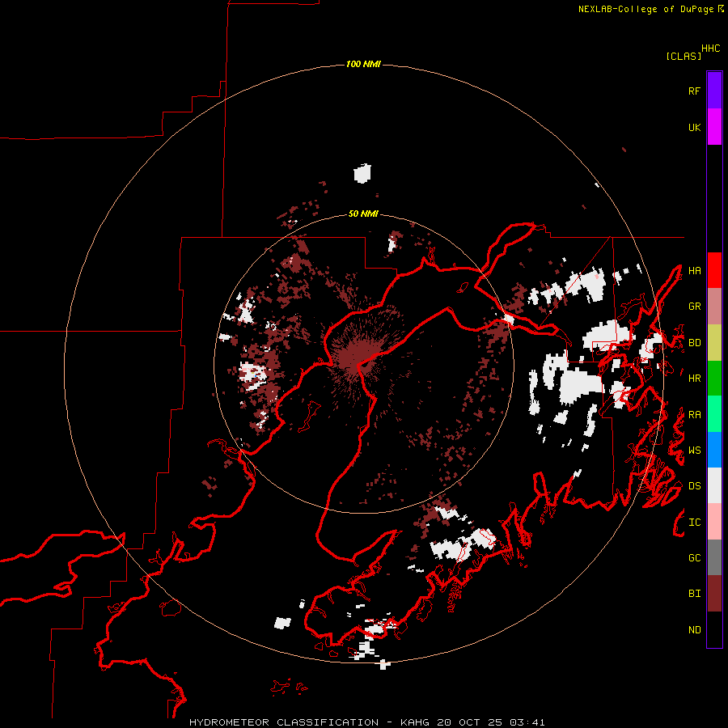This screenshot has width=728, height=728.
Task: Click the HA red legend swatch
Action: pyautogui.click(x=714, y=270)
